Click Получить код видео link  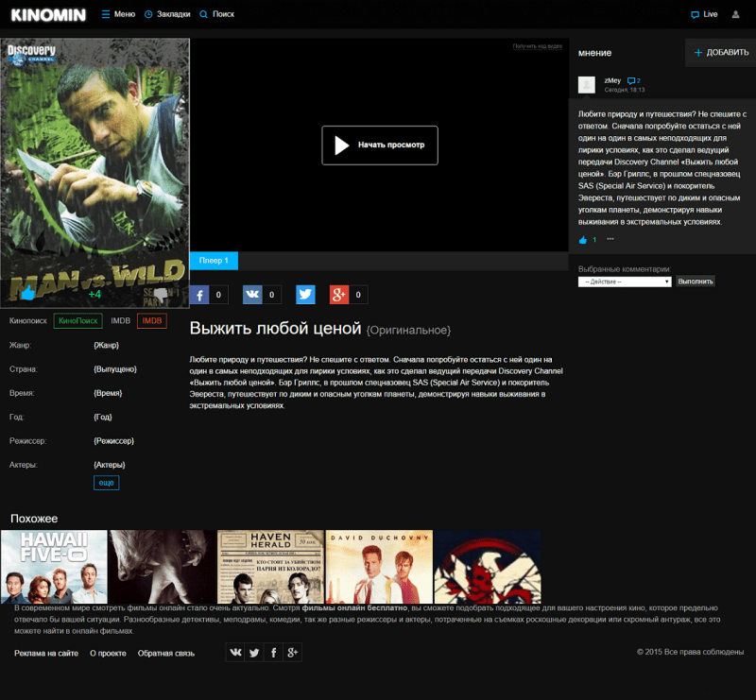[x=537, y=46]
